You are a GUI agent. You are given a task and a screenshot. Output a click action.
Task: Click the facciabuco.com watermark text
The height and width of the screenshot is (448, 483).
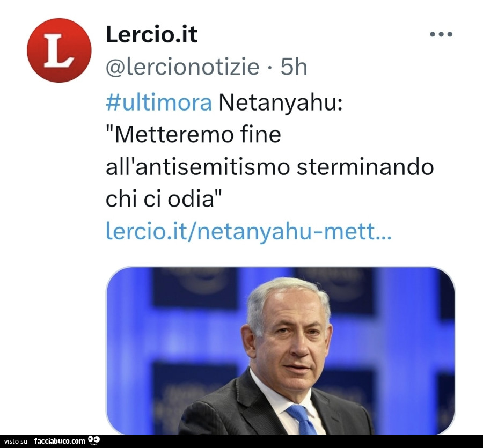click(x=60, y=441)
